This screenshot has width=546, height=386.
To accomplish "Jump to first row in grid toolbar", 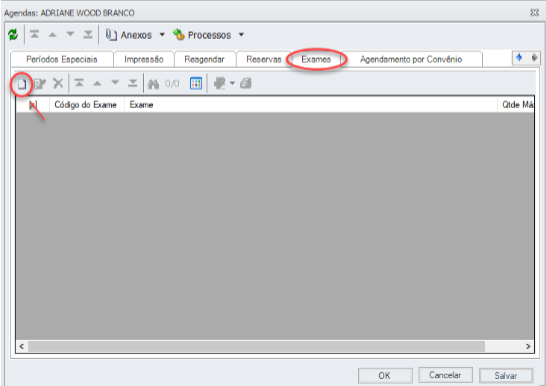I will (79, 83).
